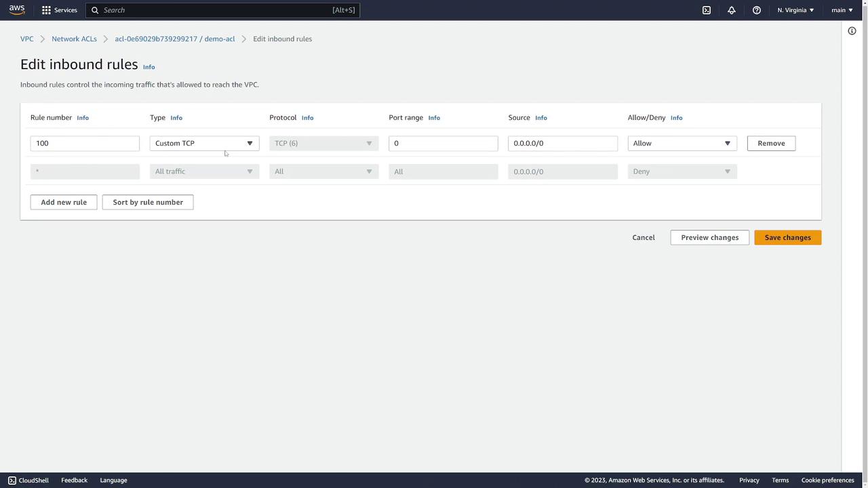
Task: Click the port range field showing 0
Action: (443, 143)
